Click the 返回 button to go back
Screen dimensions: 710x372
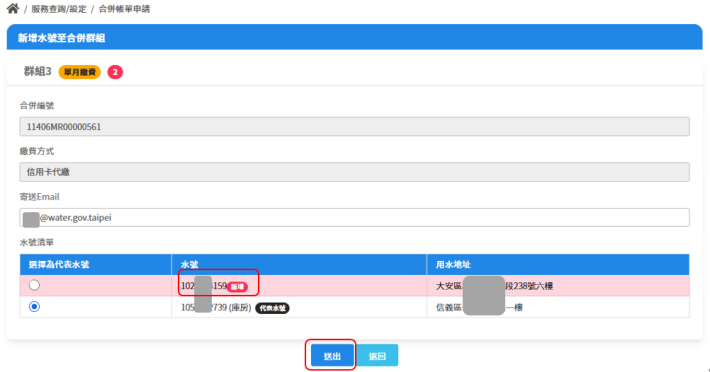(377, 356)
